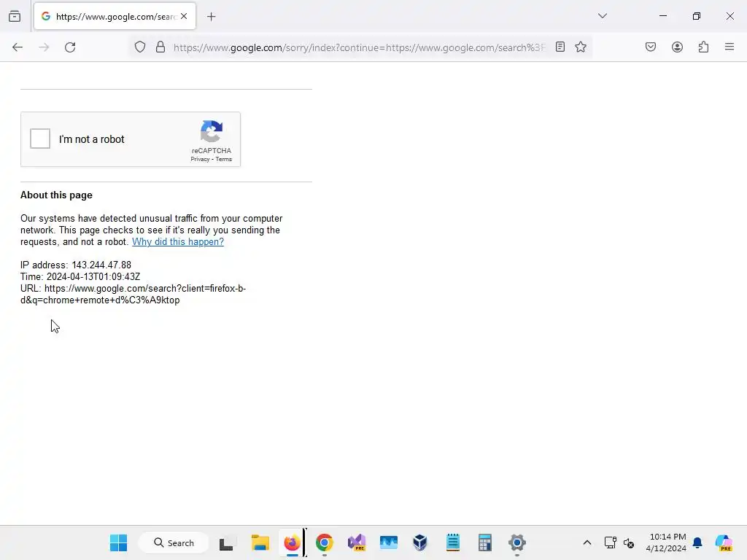747x560 pixels.
Task: Click the address bar URL
Action: point(359,47)
